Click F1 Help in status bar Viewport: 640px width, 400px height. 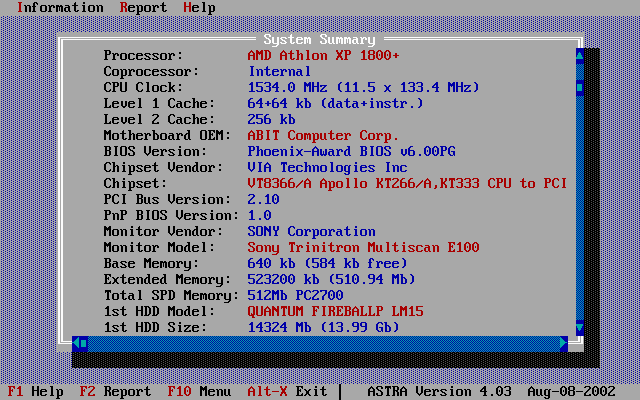[36, 391]
